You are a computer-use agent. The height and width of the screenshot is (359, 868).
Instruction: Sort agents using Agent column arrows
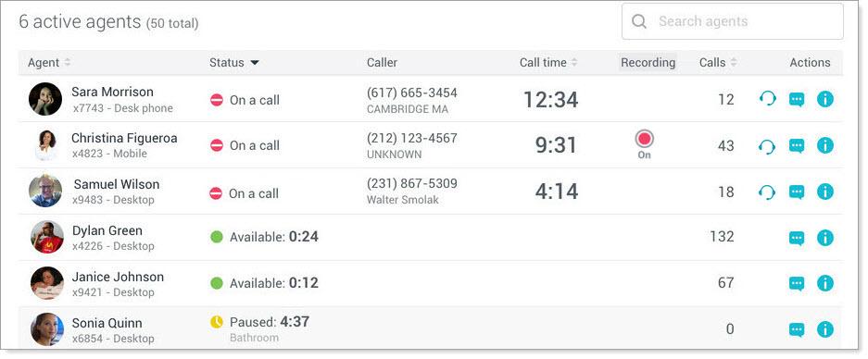click(68, 63)
